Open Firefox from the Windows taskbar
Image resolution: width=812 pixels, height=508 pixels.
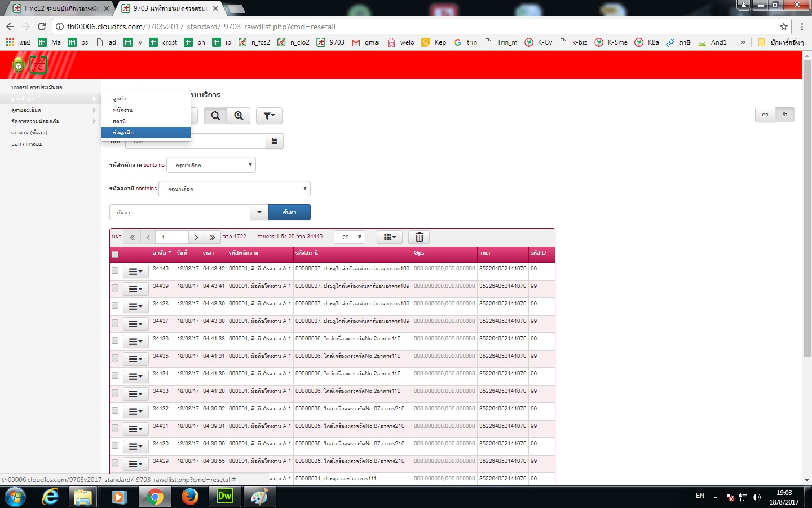coord(190,497)
